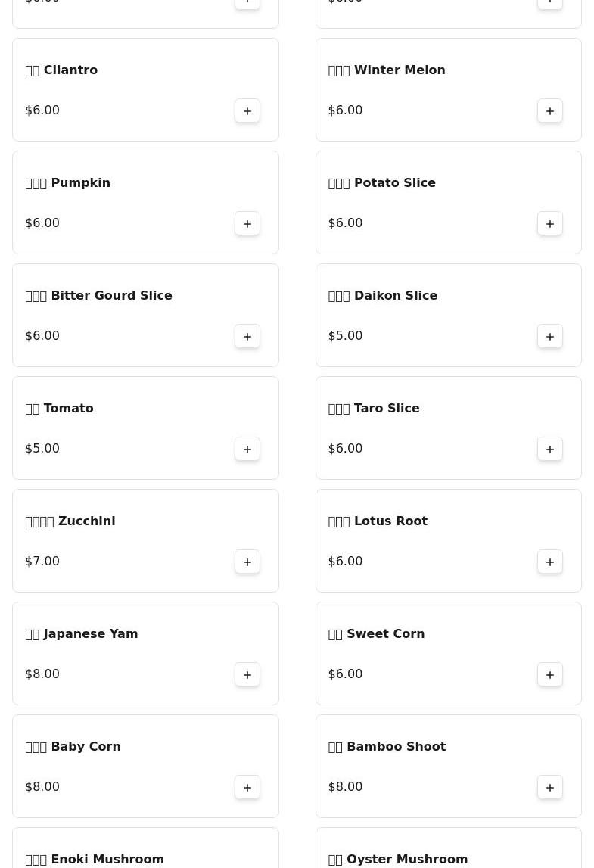The height and width of the screenshot is (868, 594).
Task: Tap the plus icon for Pumpkin
Action: pos(247,224)
